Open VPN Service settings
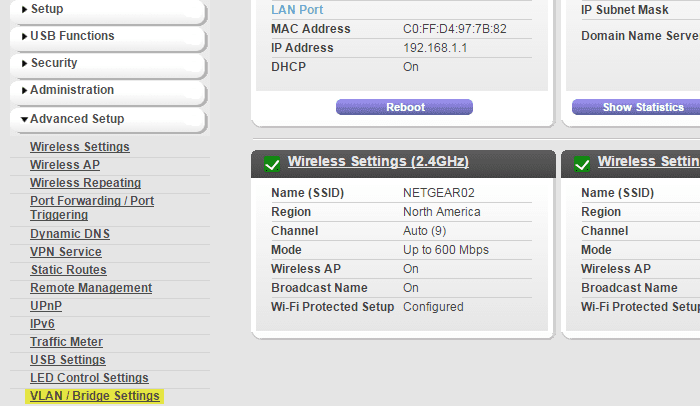Image resolution: width=700 pixels, height=406 pixels. coord(66,252)
